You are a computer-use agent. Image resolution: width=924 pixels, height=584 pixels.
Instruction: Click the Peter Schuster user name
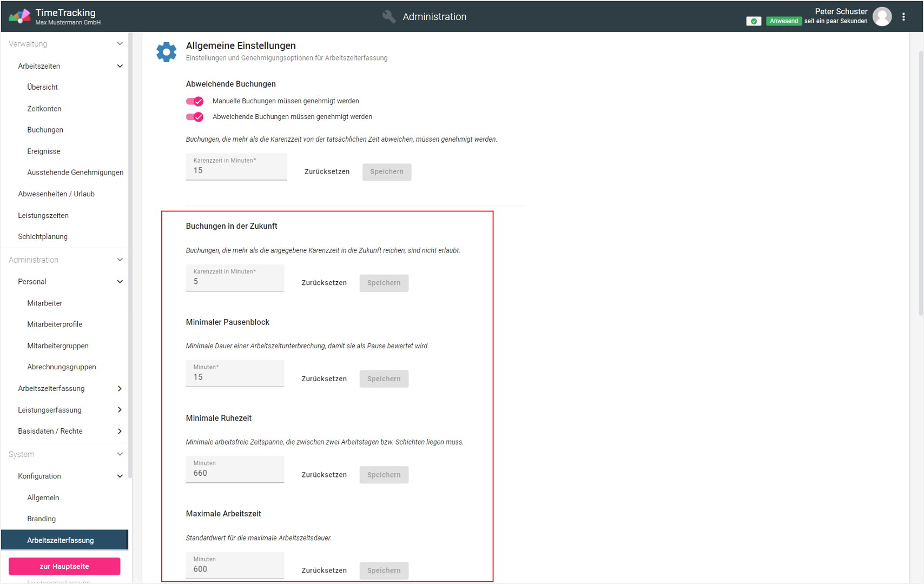pos(841,11)
